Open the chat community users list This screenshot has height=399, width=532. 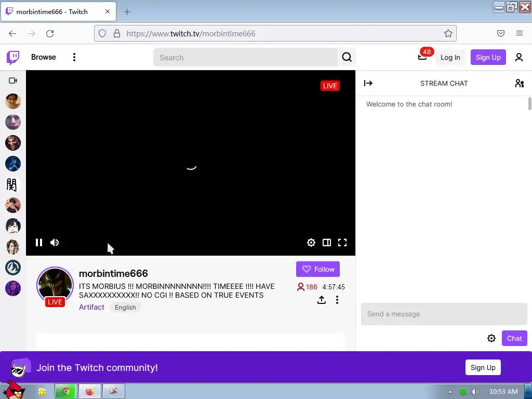click(x=519, y=83)
